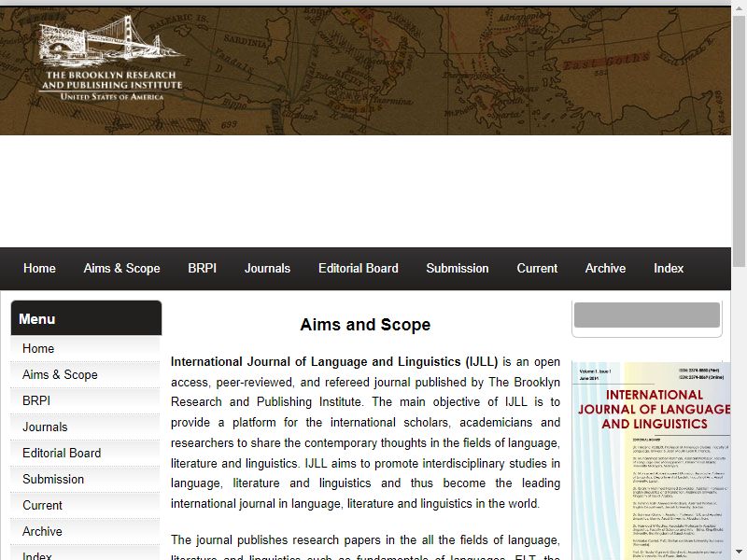Viewport: 747px width, 560px height.
Task: Click the 'Menu' sidebar header
Action: point(86,318)
